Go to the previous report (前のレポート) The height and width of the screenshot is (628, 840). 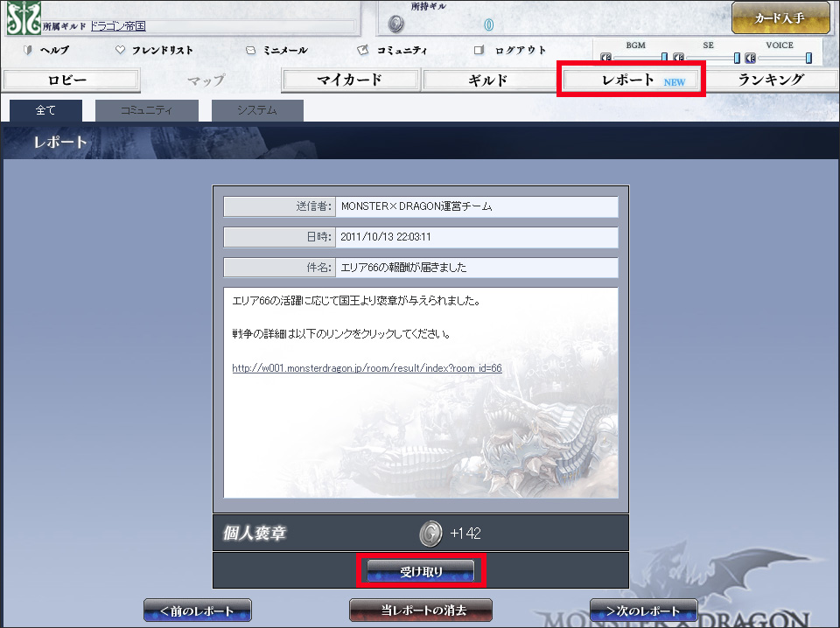(197, 611)
